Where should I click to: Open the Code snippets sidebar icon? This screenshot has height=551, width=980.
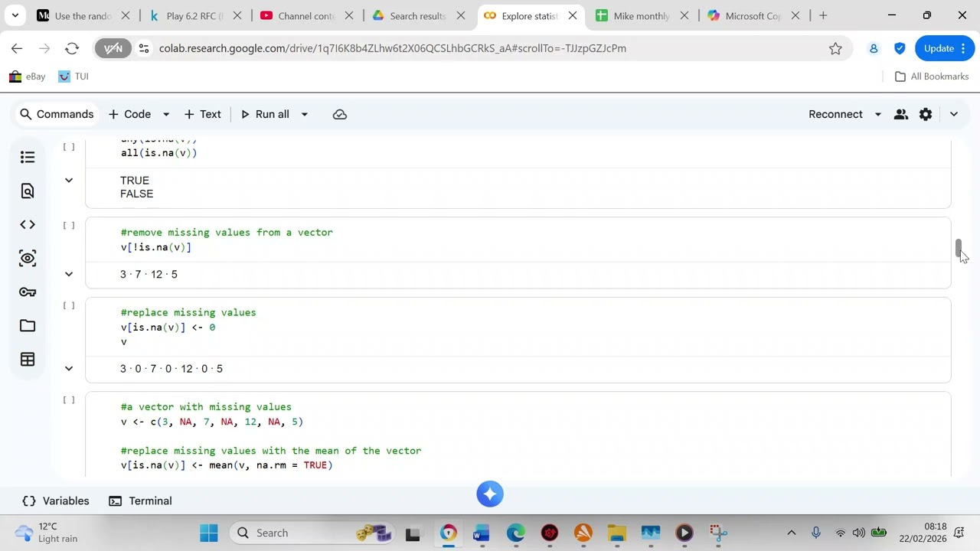28,224
